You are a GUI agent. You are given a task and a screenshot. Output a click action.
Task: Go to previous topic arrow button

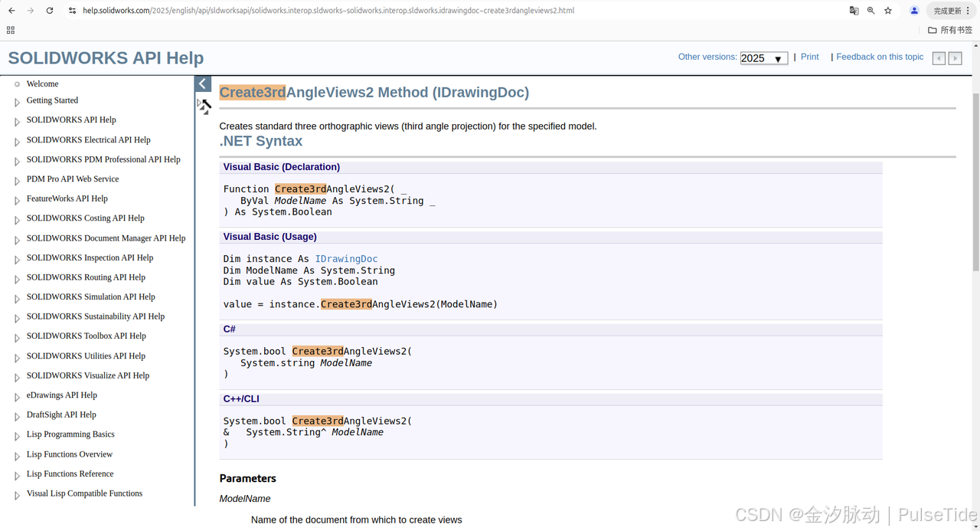click(x=939, y=58)
